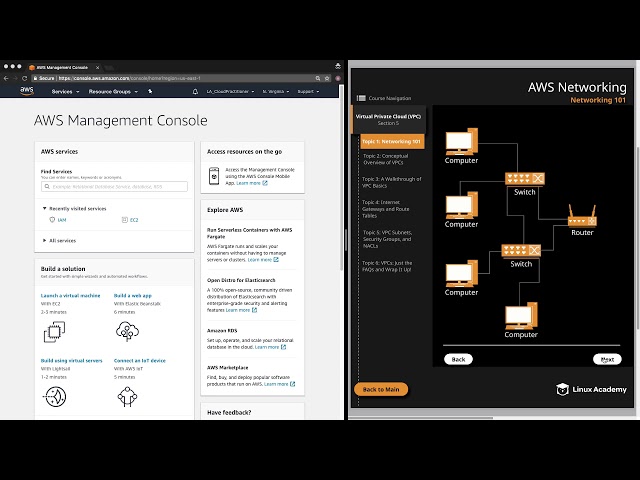Image resolution: width=640 pixels, height=480 pixels.
Task: Open Connect an IoT device link
Action: tap(140, 361)
